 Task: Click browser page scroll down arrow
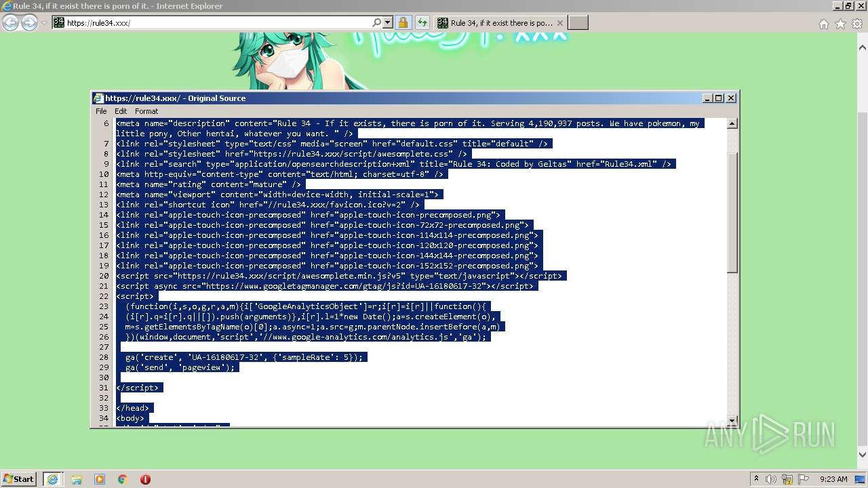tap(863, 455)
